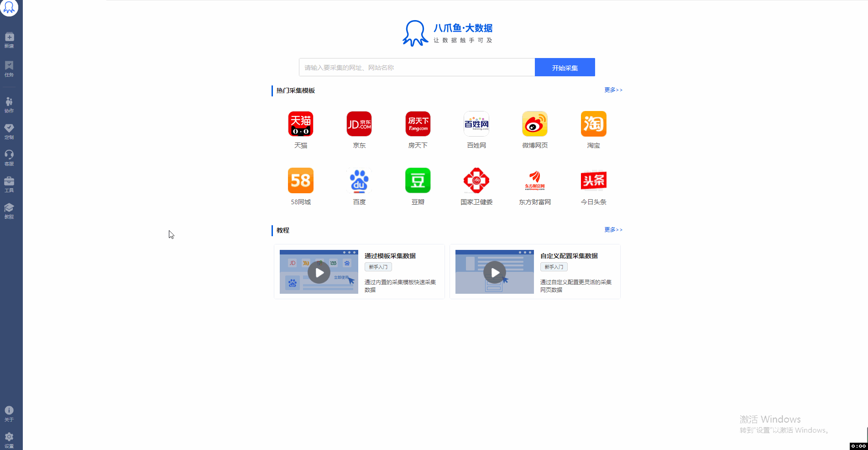Click the 开始采集 (Start collecting) button
Image resolution: width=868 pixels, height=450 pixels.
565,67
